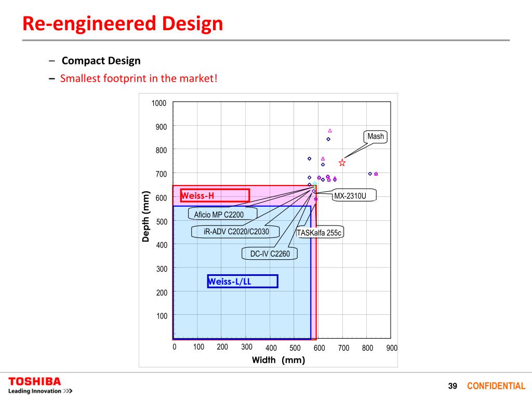Click the blue Weiss-L/LL label box
The height and width of the screenshot is (399, 532).
pos(243,281)
